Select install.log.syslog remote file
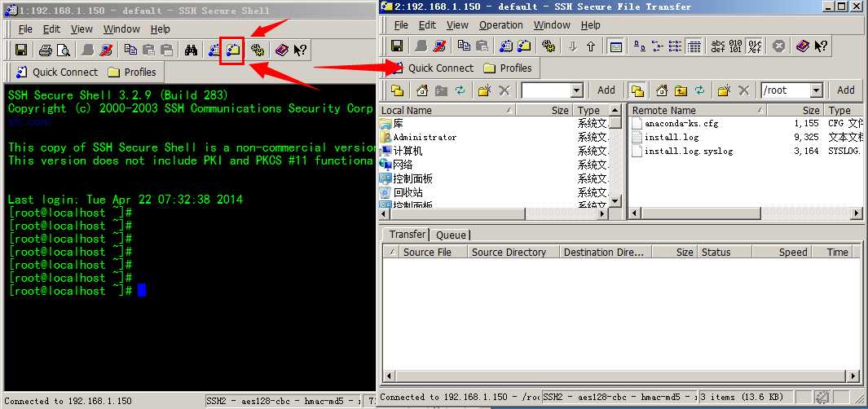 (689, 151)
